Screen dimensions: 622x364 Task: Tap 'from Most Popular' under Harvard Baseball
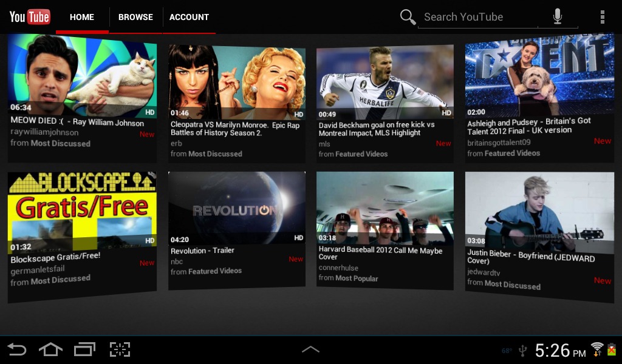[348, 278]
